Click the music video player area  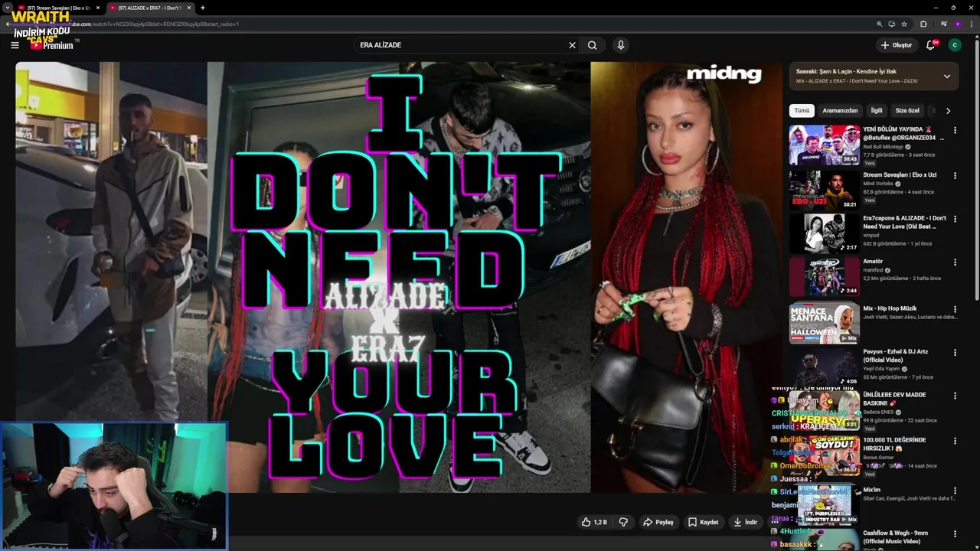pos(398,277)
